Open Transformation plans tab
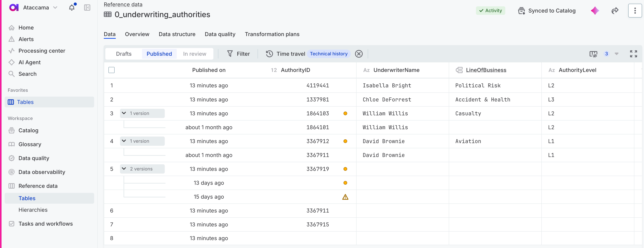The height and width of the screenshot is (248, 644). [x=272, y=34]
